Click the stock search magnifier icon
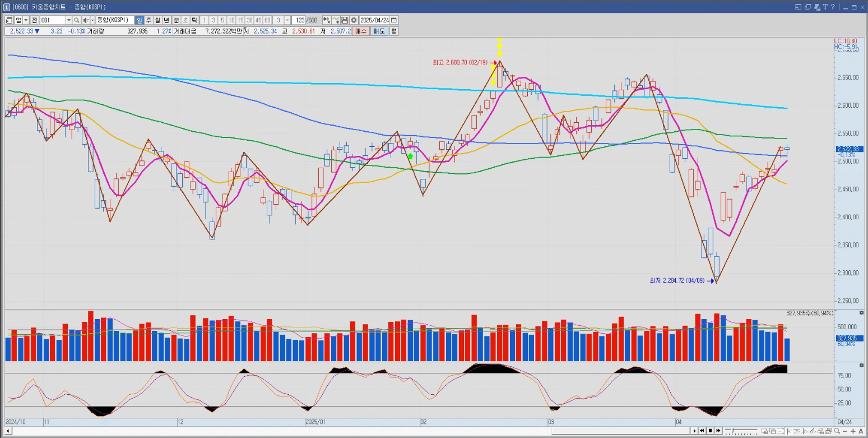The height and width of the screenshot is (438, 868). 76,20
